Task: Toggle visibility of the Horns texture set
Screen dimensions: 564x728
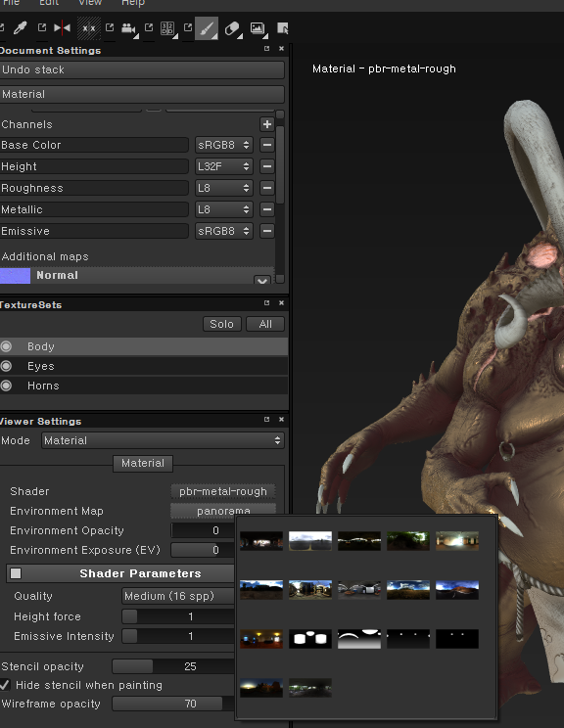Action: point(6,386)
